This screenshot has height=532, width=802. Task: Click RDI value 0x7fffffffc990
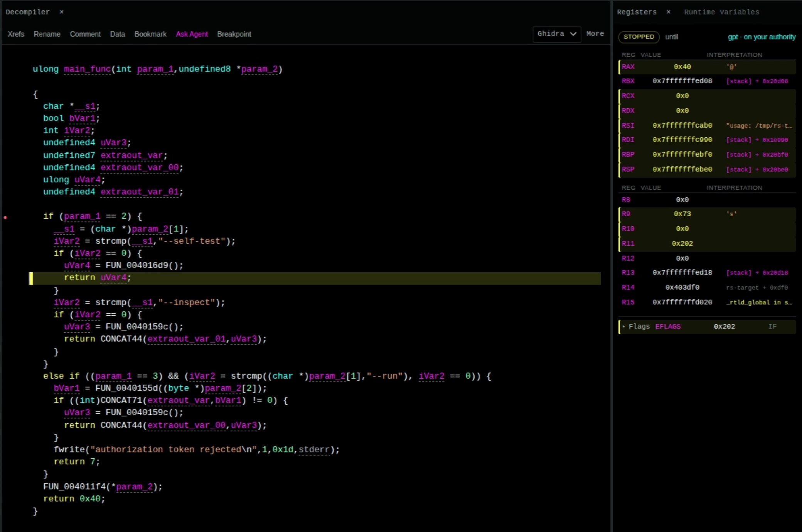(682, 140)
